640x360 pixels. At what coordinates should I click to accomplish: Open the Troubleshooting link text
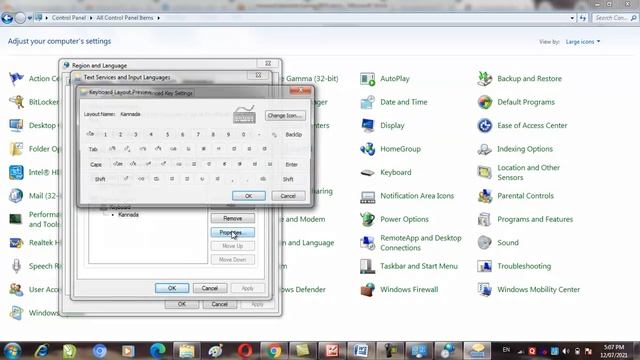tap(524, 266)
